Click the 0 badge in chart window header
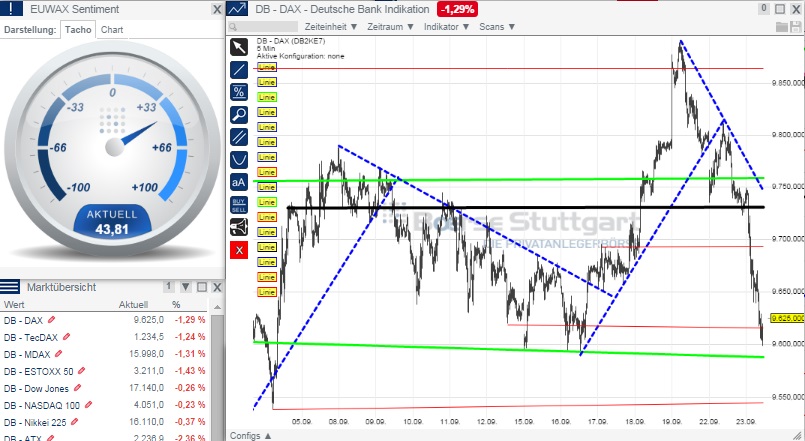Image resolution: width=805 pixels, height=441 pixels. pyautogui.click(x=764, y=8)
